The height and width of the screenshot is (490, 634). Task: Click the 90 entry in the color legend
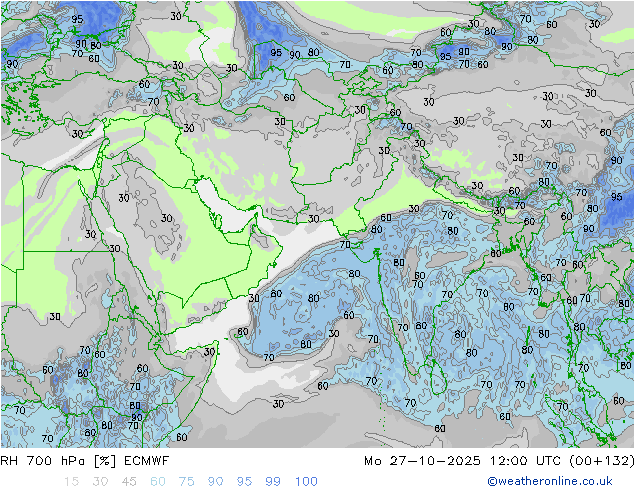coord(216,482)
